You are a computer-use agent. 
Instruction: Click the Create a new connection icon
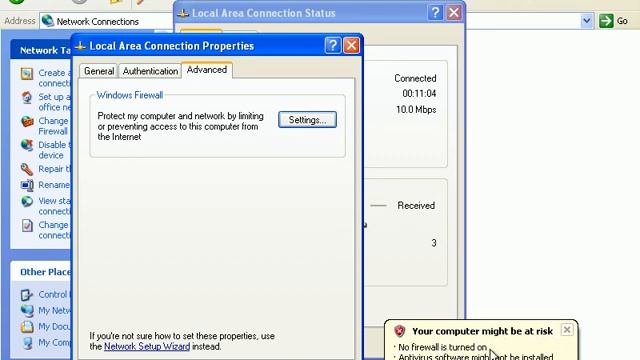click(27, 74)
